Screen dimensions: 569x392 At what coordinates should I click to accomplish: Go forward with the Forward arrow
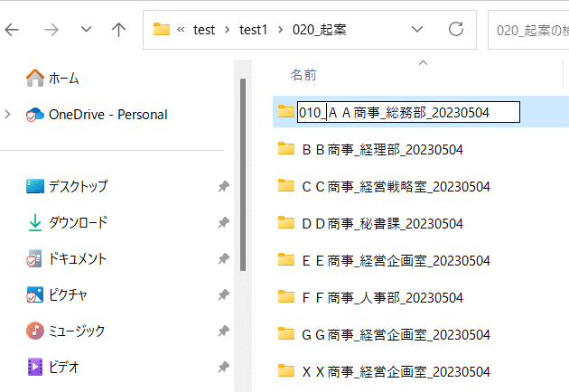tap(51, 30)
